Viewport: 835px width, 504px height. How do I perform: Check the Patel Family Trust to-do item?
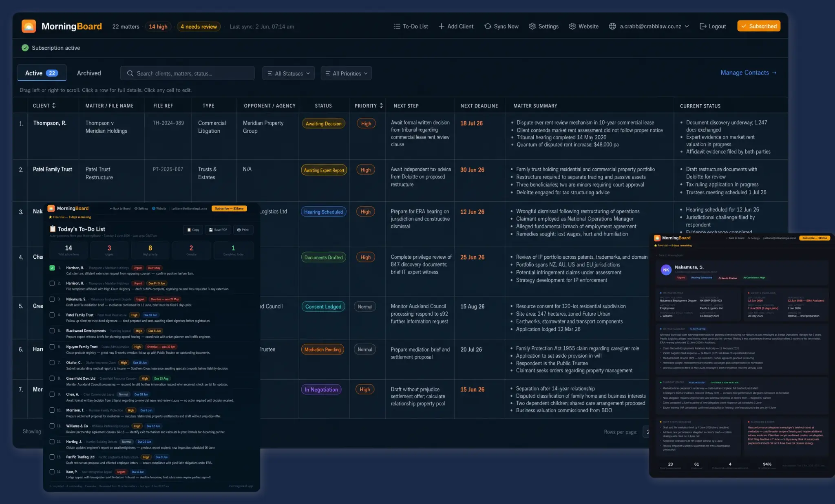[52, 315]
